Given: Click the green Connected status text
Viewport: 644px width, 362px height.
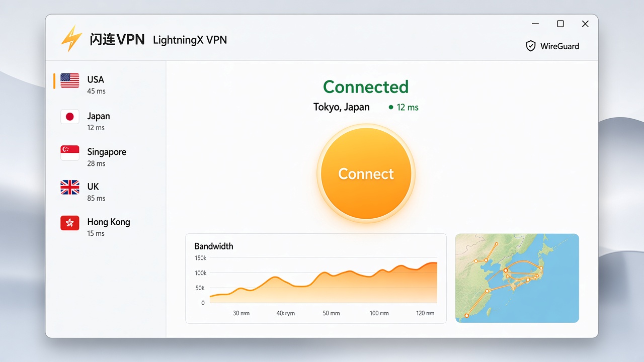Looking at the screenshot, I should pos(366,87).
